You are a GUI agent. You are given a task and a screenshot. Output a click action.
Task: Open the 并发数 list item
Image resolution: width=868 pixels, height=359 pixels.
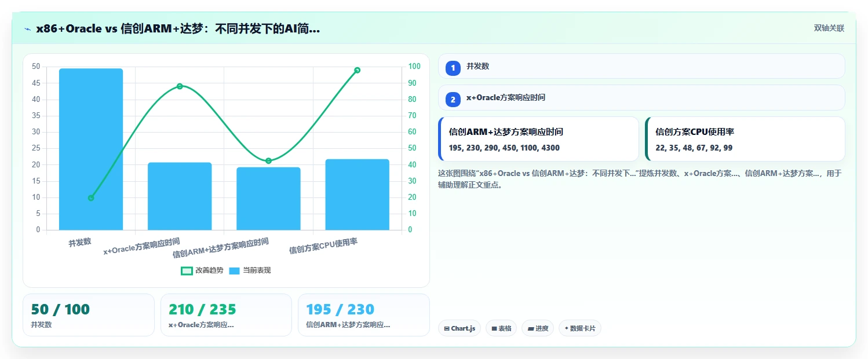pos(641,66)
